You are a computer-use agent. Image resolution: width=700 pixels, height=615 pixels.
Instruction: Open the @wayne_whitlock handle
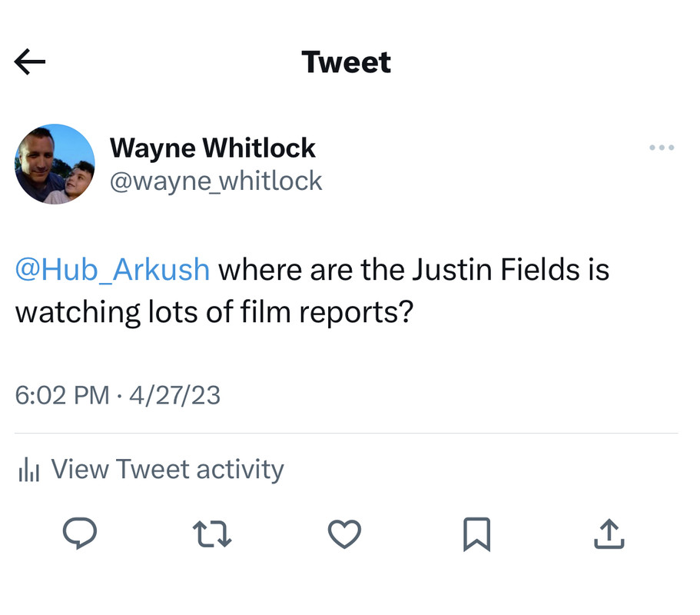click(216, 181)
